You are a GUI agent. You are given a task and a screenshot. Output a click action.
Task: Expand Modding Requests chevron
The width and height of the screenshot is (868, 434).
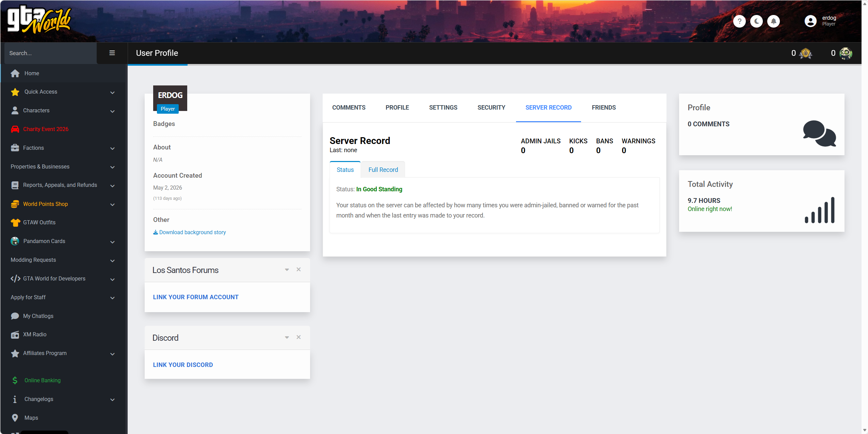tap(112, 261)
